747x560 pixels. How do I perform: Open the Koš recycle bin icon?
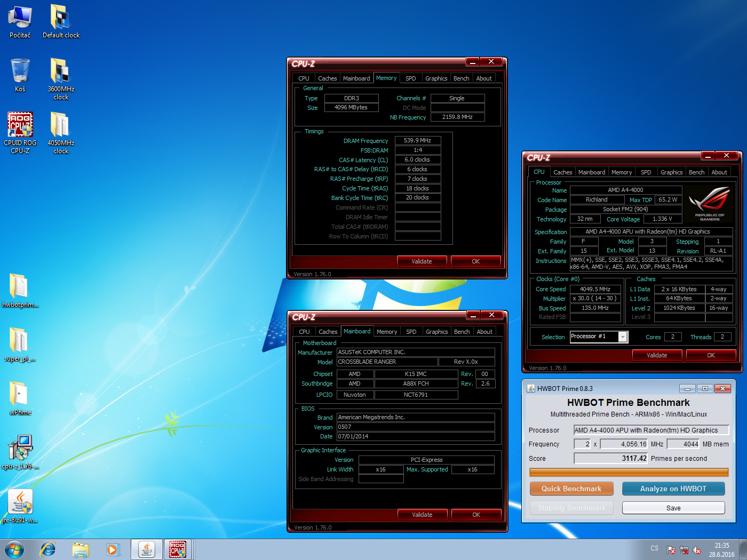[x=20, y=75]
